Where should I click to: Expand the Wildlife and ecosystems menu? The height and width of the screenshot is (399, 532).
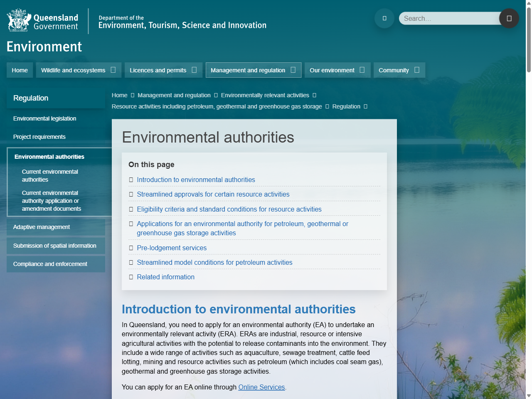point(114,70)
